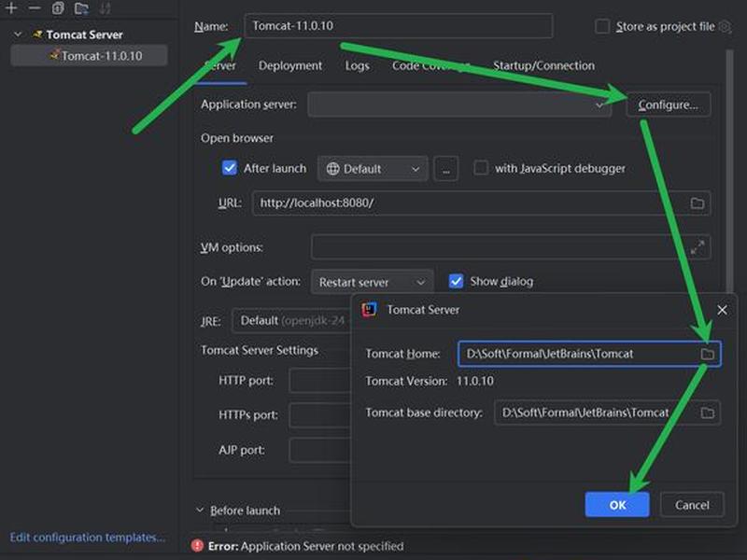747x560 pixels.
Task: Click Error: Application Server not specified message
Action: tap(306, 546)
